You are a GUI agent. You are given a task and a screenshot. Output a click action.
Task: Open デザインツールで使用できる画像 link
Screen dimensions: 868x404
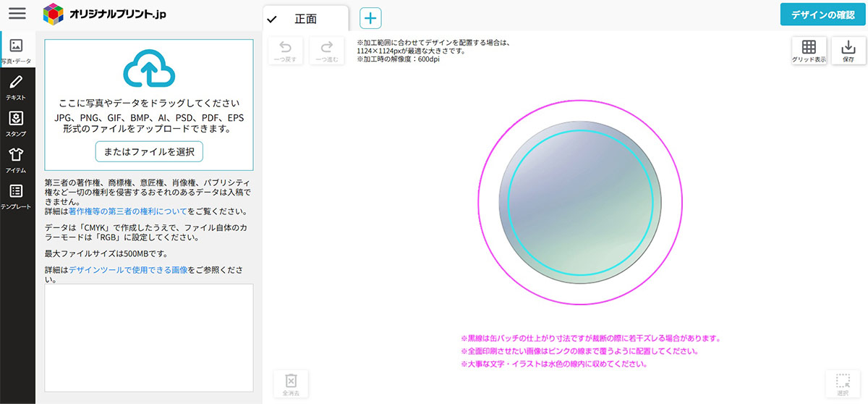(x=128, y=269)
